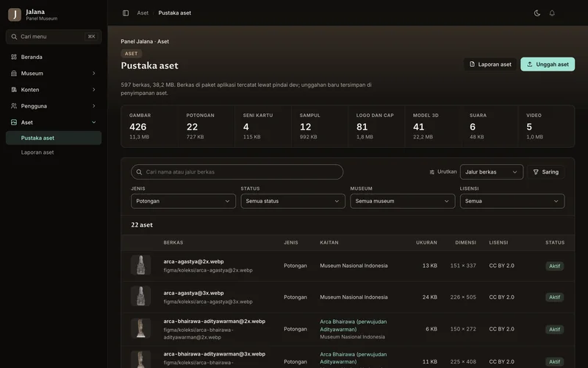The width and height of the screenshot is (588, 368).
Task: Collapse the Aset menu chevron
Action: click(x=94, y=122)
